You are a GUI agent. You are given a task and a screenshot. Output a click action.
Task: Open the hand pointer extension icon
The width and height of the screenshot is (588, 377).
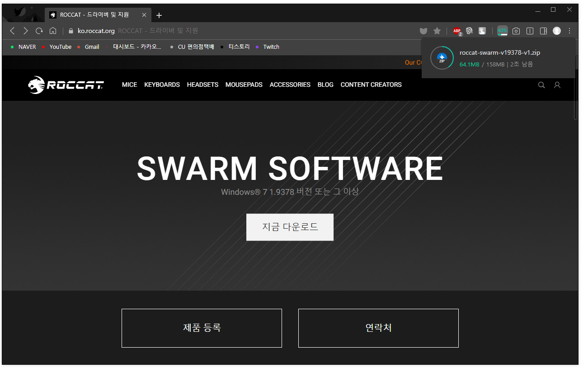tap(482, 31)
